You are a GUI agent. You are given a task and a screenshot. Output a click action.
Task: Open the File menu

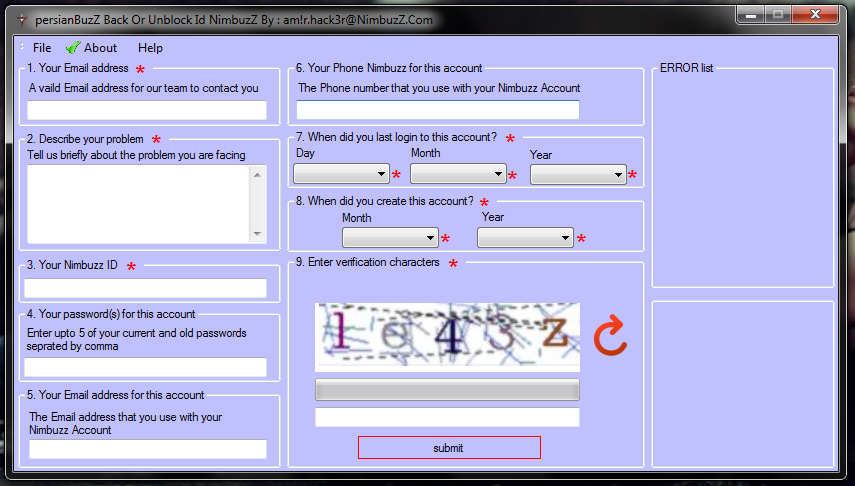[42, 48]
